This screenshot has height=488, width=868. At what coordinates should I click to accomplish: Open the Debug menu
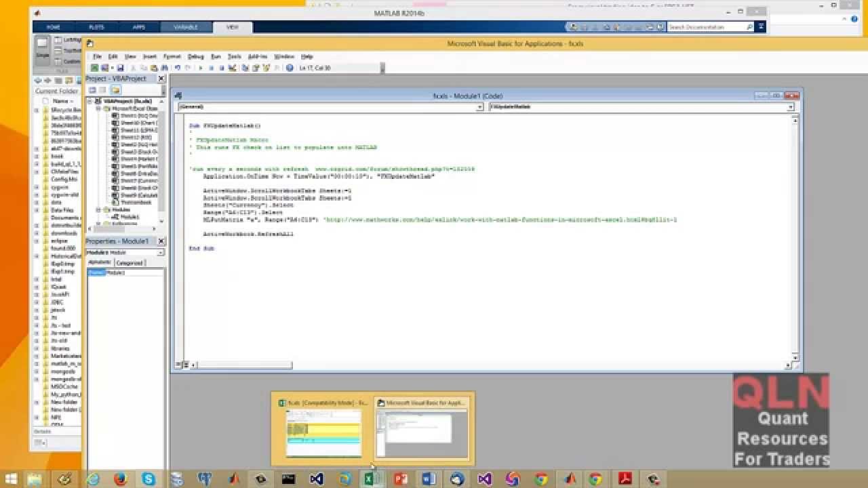coord(195,56)
